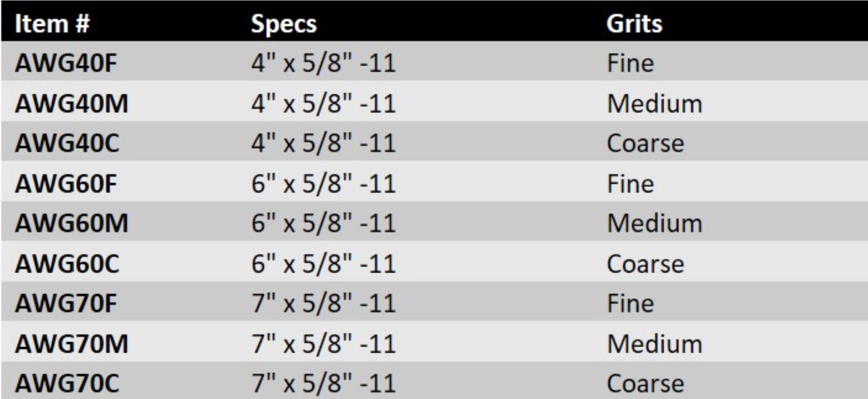
Task: Select item number AWG40C
Action: click(67, 143)
